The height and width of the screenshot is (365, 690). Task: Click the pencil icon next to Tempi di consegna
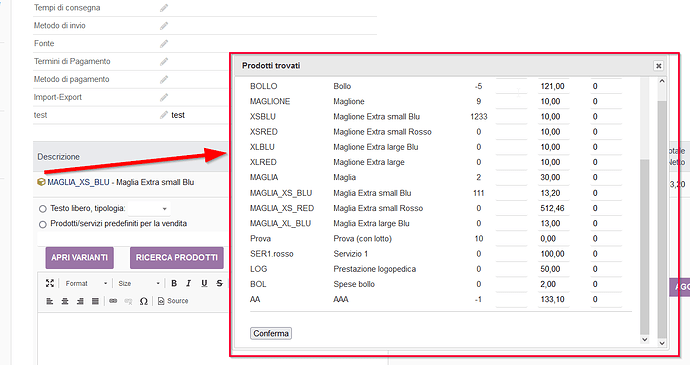(x=164, y=8)
